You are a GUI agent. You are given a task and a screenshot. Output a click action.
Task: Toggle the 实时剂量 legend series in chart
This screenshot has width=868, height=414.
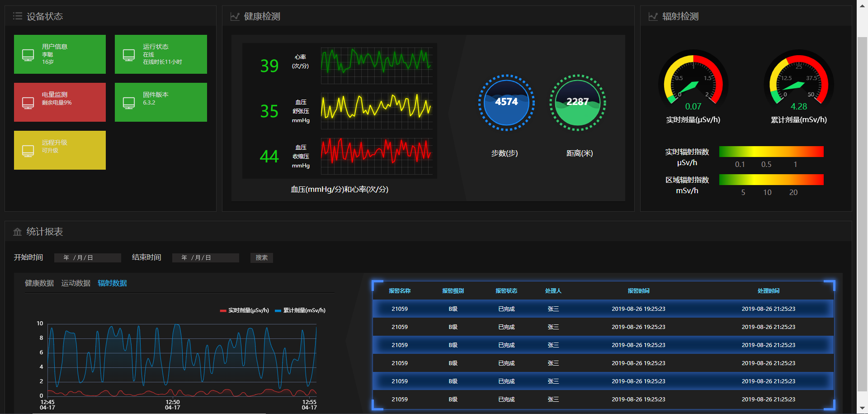pyautogui.click(x=245, y=310)
